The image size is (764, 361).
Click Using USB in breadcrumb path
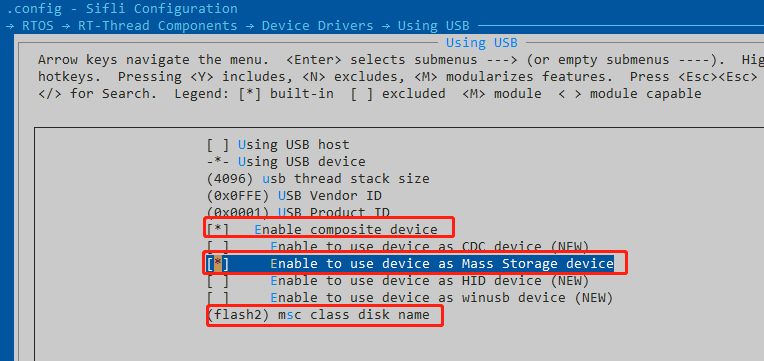coord(434,25)
